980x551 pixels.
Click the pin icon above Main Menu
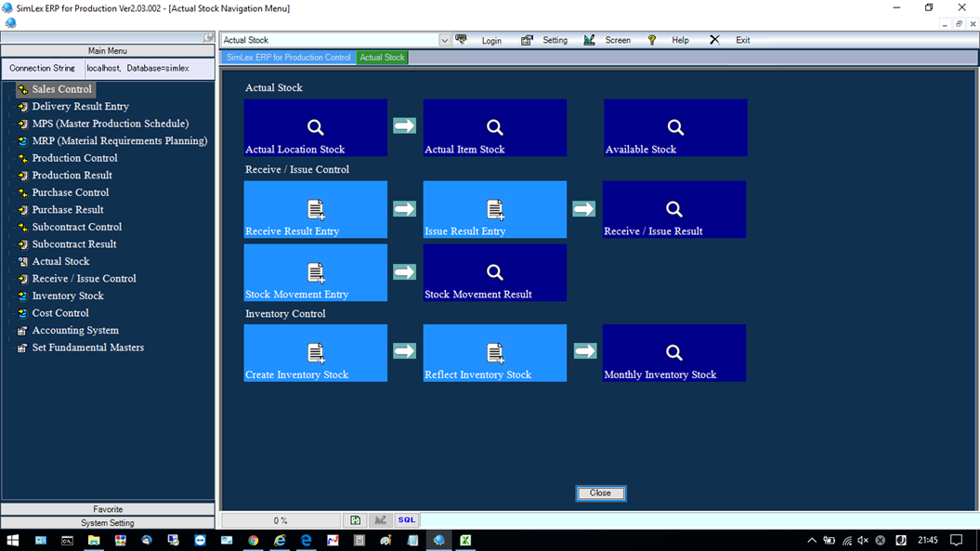(209, 37)
